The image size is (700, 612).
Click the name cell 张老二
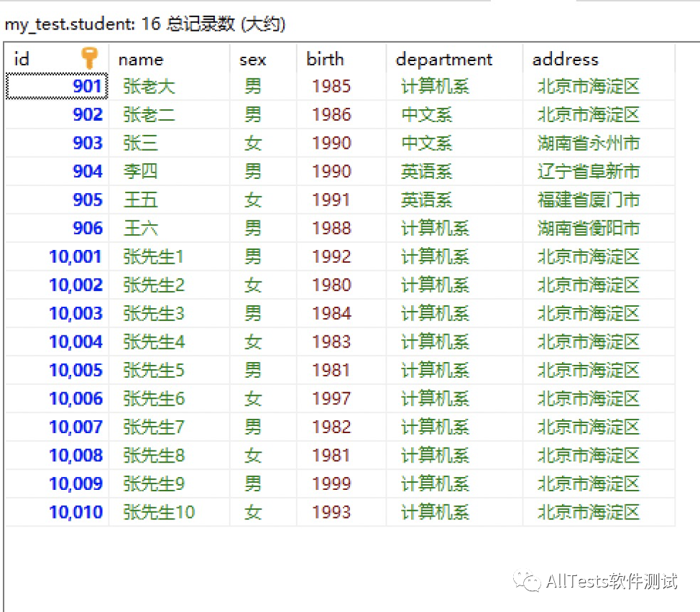point(169,115)
